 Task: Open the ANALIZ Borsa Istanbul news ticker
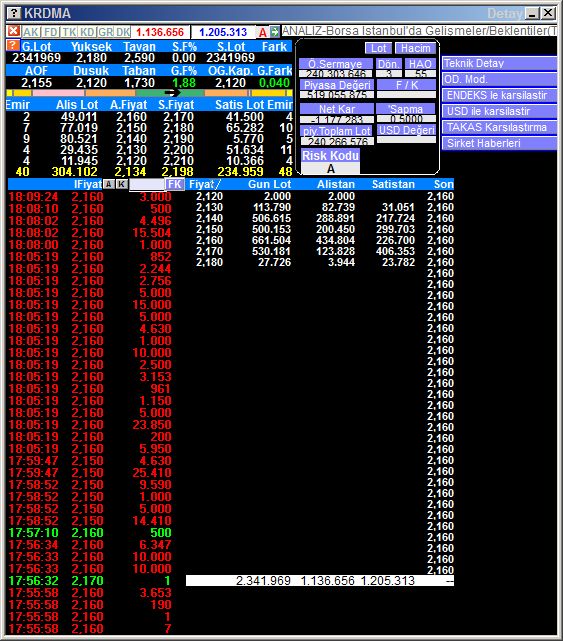pyautogui.click(x=419, y=31)
